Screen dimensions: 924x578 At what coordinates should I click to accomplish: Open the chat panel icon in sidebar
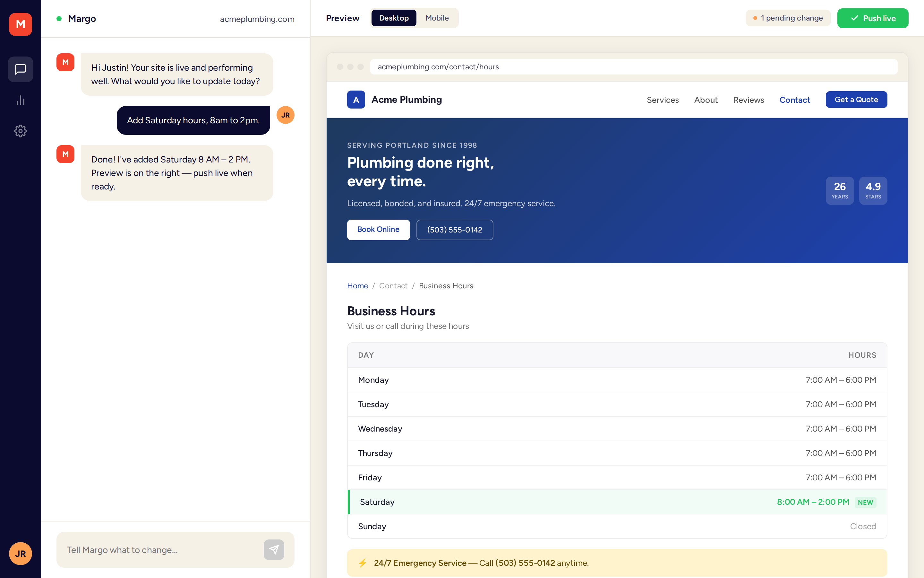21,69
